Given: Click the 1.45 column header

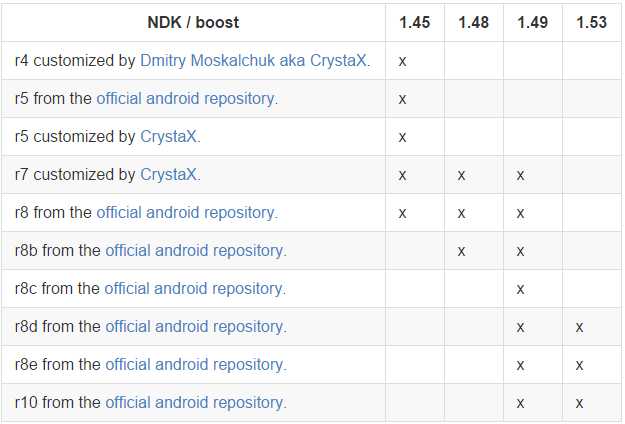Looking at the screenshot, I should (x=415, y=22).
